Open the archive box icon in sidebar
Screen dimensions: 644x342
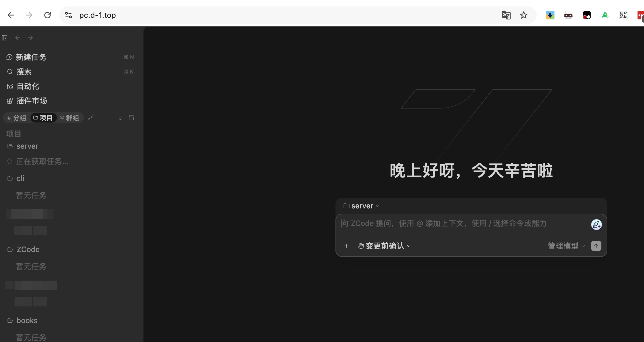[132, 118]
